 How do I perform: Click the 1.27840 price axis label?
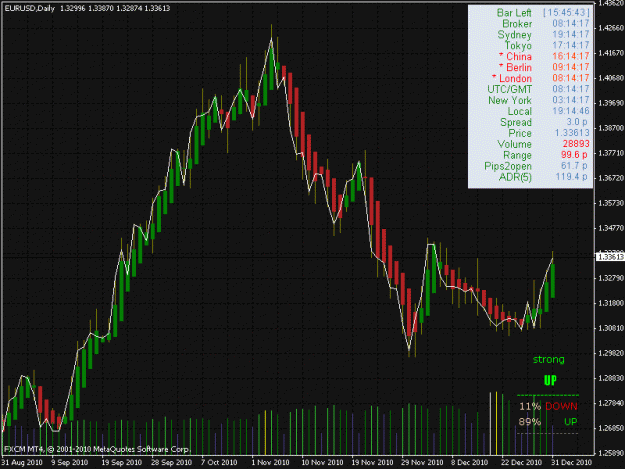611,403
